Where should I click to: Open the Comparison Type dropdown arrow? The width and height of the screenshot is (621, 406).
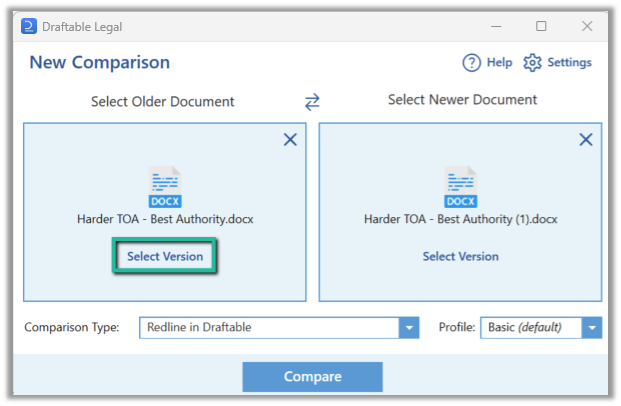[x=409, y=328]
